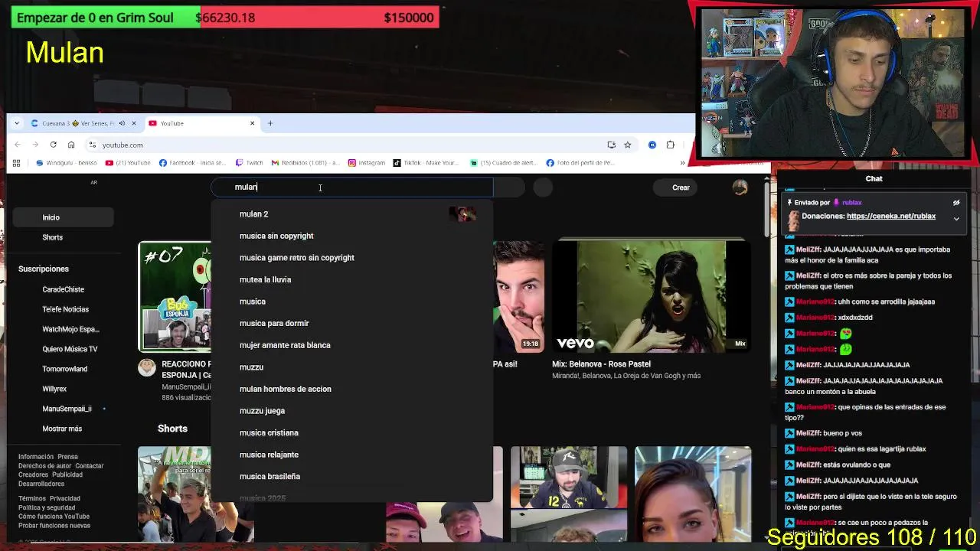Image resolution: width=980 pixels, height=551 pixels.
Task: Bookmark this page with the star icon
Action: (x=627, y=145)
